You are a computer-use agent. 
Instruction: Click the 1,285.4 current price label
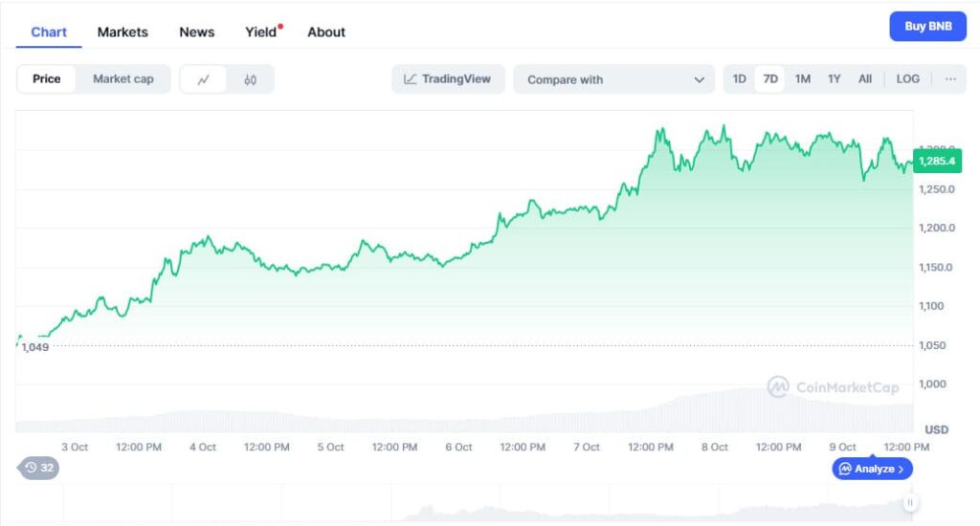[936, 162]
